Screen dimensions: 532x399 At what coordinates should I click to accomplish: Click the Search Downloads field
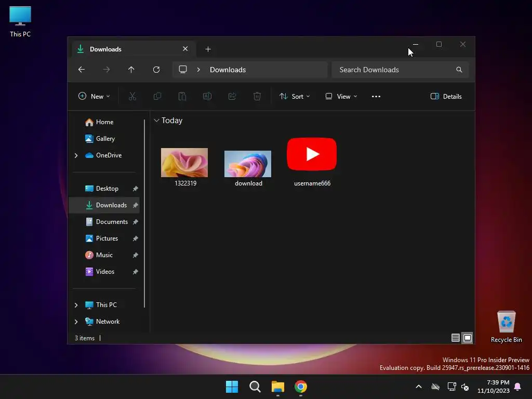coord(401,70)
